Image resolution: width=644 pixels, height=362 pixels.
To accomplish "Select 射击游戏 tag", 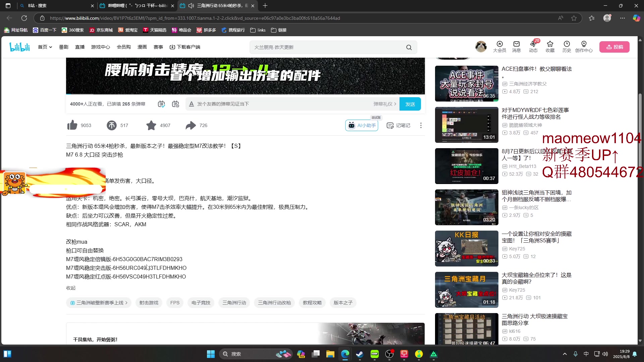I will click(x=149, y=303).
